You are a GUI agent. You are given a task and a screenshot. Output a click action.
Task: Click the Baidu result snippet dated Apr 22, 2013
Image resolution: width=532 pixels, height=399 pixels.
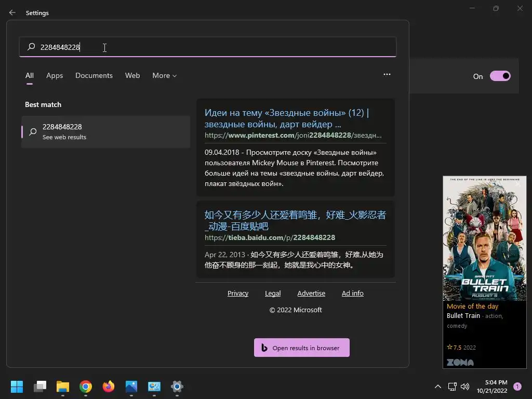tap(294, 260)
